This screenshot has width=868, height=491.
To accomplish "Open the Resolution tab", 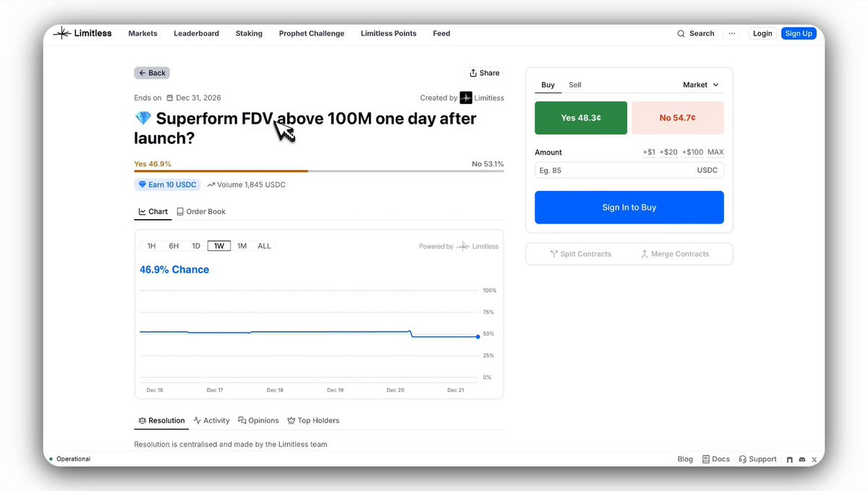I will click(161, 421).
